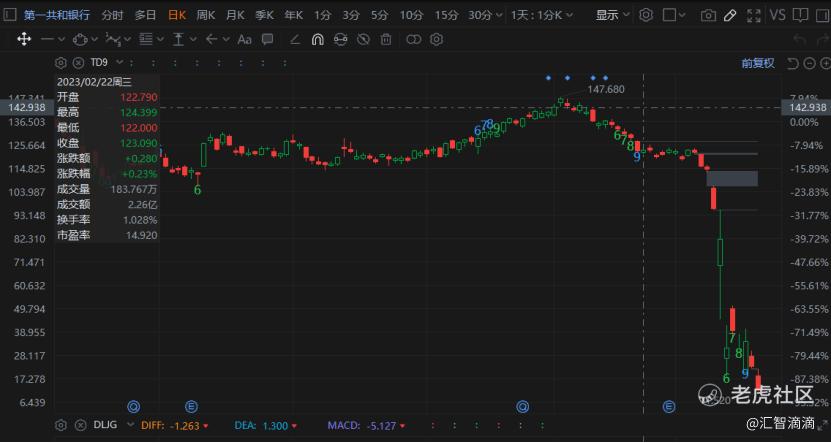Select the eraser drawing tool

click(295, 39)
